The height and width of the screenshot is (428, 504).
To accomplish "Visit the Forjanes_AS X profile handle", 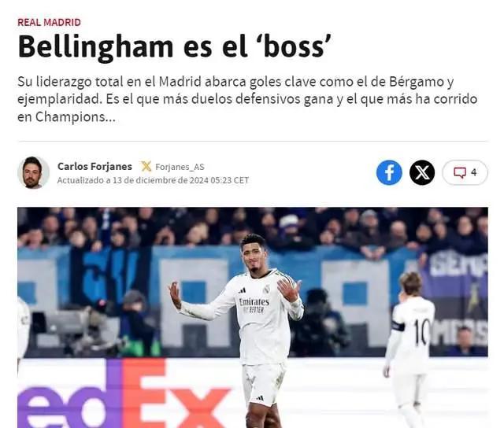I will pos(180,167).
